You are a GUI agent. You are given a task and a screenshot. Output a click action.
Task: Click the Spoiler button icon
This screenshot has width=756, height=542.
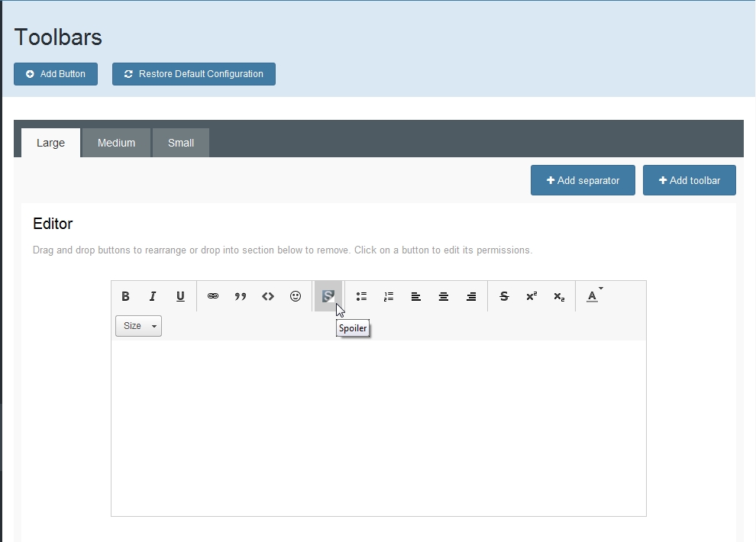(x=328, y=296)
